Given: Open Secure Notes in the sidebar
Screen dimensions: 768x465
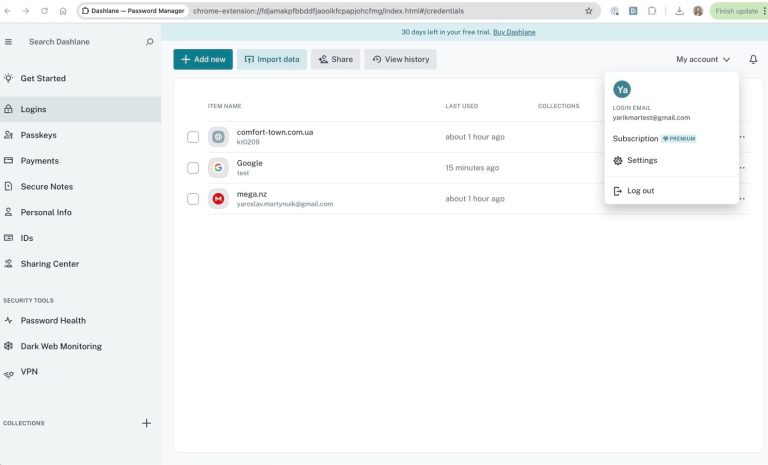Looking at the screenshot, I should [80, 187].
